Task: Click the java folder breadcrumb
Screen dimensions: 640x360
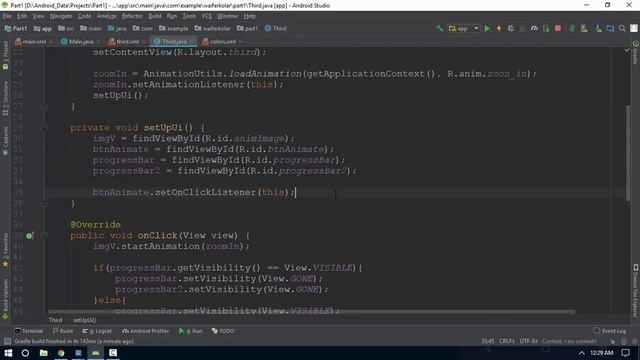Action: pyautogui.click(x=117, y=29)
